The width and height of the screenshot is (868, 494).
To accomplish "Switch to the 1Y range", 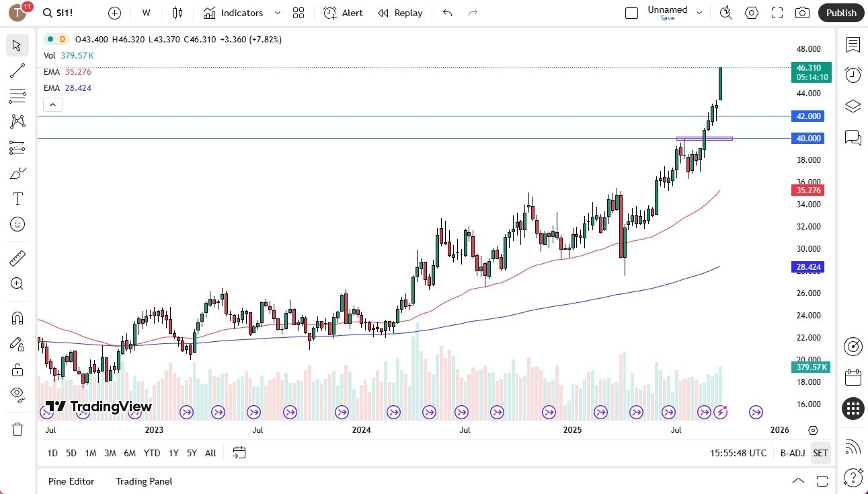I will [x=173, y=453].
